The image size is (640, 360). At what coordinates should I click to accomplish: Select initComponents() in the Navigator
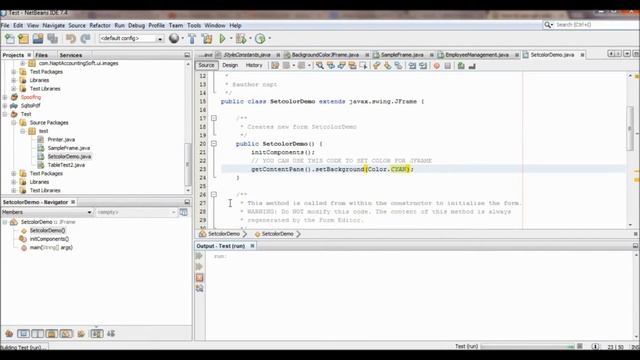click(x=49, y=239)
